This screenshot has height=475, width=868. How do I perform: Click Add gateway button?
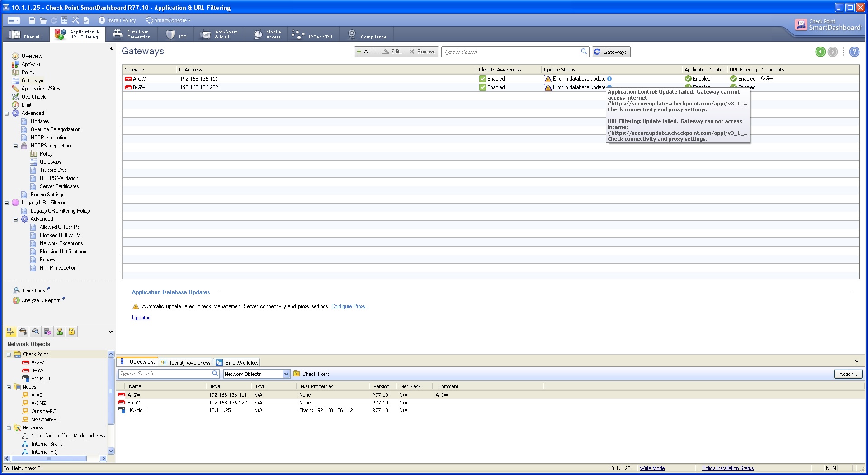tap(367, 52)
